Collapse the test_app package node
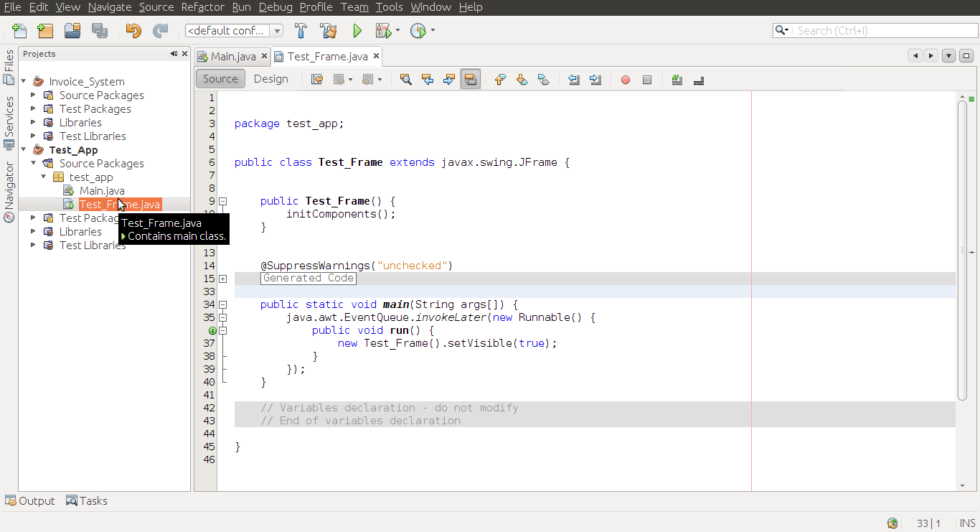 [43, 177]
